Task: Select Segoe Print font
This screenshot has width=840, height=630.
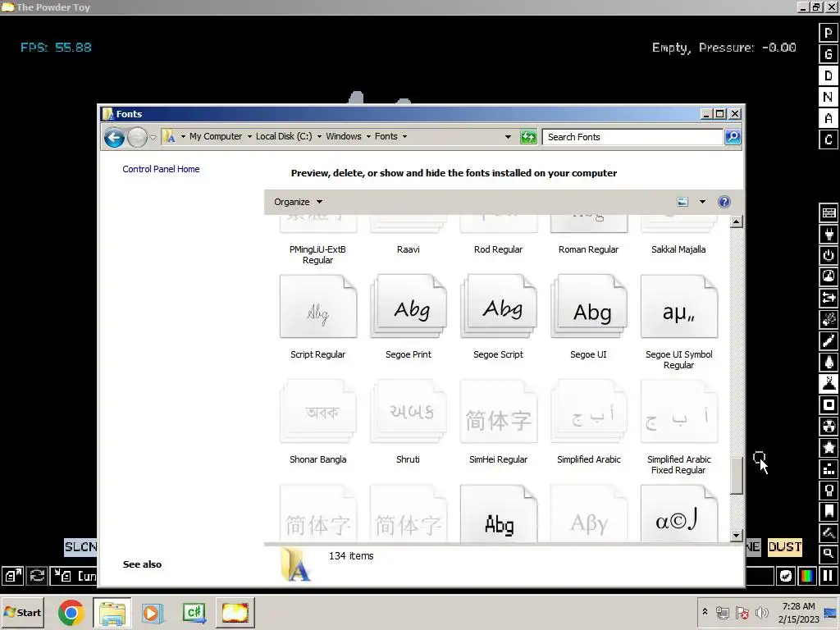Action: click(409, 317)
